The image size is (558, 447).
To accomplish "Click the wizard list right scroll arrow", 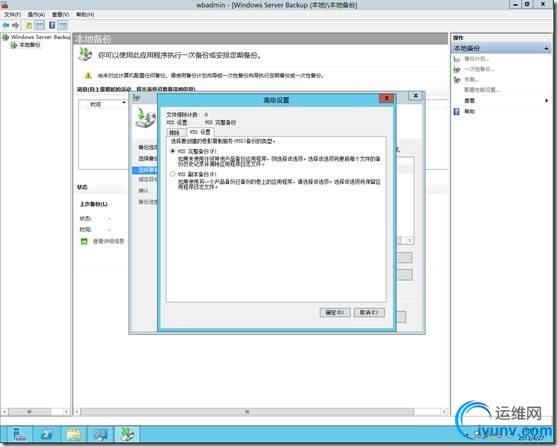I will [410, 241].
